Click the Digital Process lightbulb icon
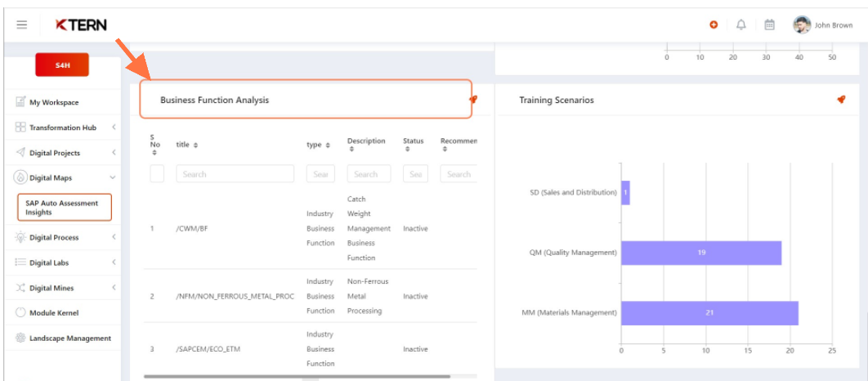 click(20, 237)
